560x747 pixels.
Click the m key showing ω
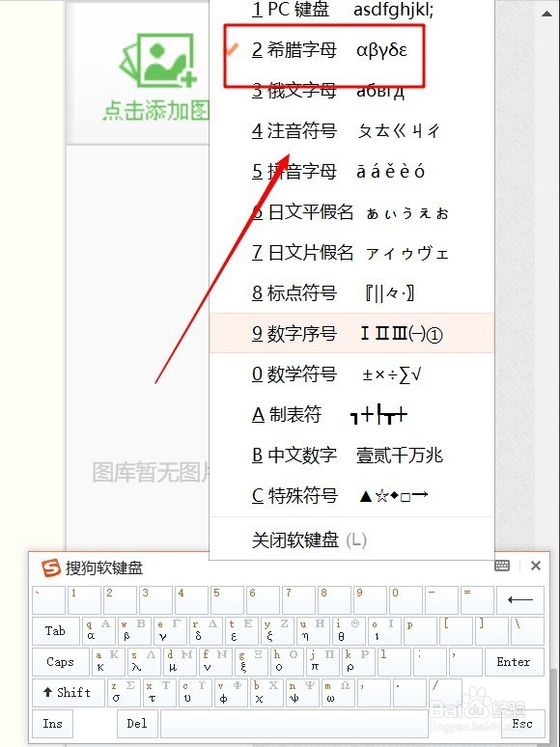pyautogui.click(x=338, y=692)
